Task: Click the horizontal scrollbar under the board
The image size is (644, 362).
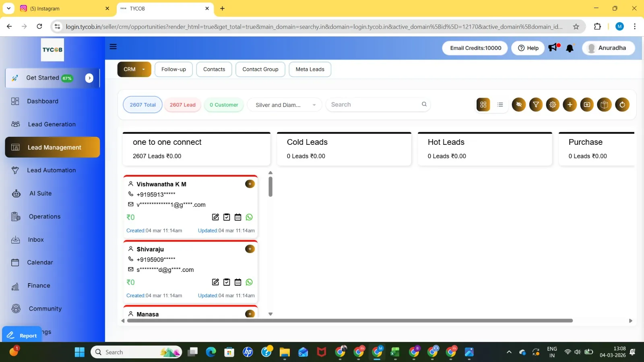Action: tap(349, 321)
